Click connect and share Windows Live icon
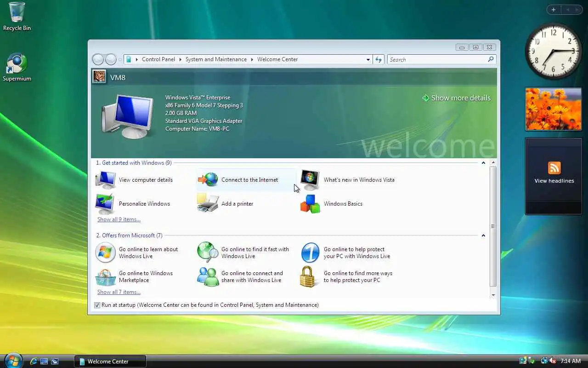 (208, 276)
